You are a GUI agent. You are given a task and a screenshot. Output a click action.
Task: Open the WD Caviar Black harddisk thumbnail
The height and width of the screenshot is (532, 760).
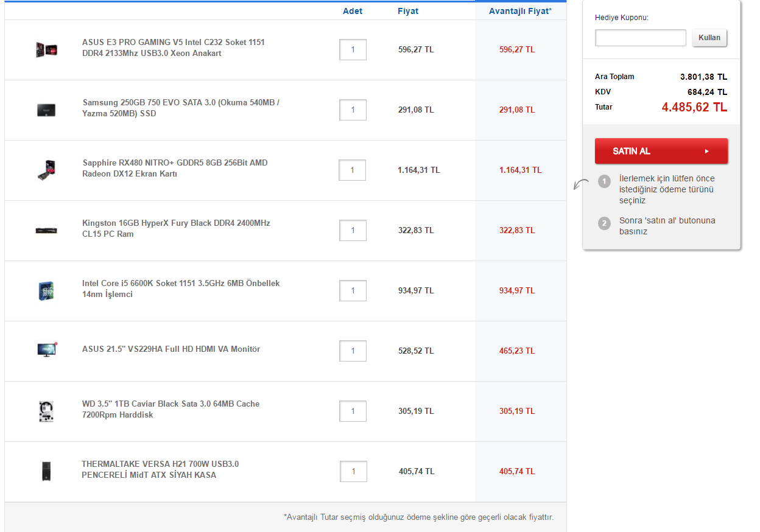46,411
